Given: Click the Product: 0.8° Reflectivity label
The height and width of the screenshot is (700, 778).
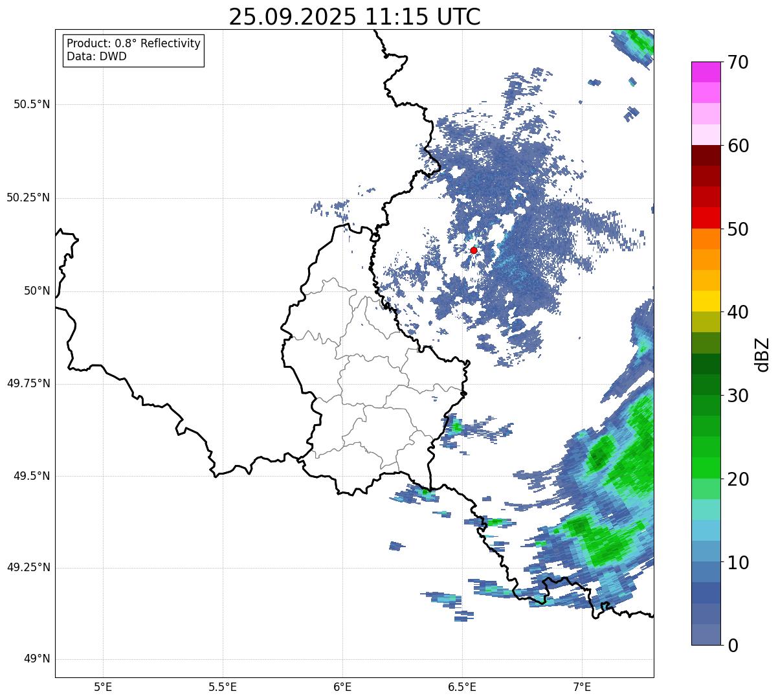Looking at the screenshot, I should pyautogui.click(x=134, y=43).
